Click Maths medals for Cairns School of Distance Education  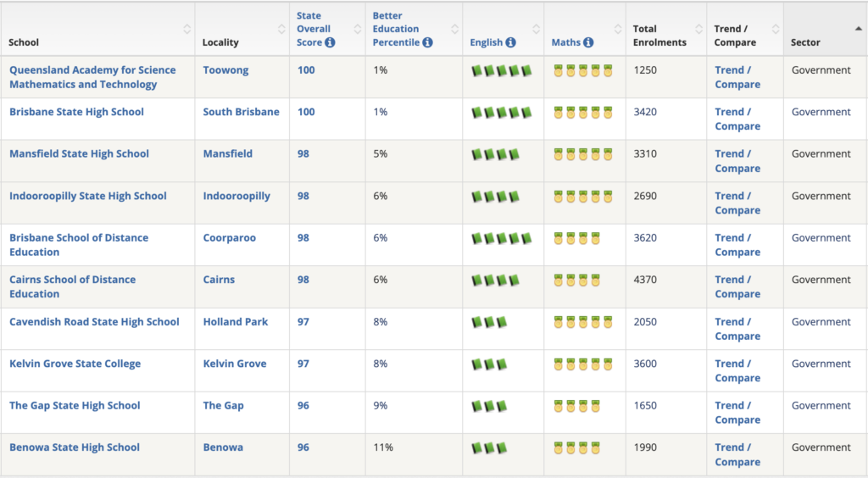[576, 281]
